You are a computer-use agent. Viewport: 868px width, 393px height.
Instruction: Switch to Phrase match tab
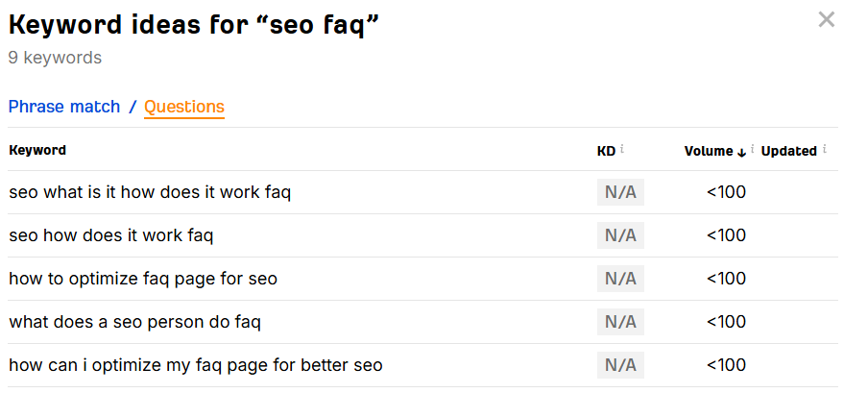pos(64,107)
